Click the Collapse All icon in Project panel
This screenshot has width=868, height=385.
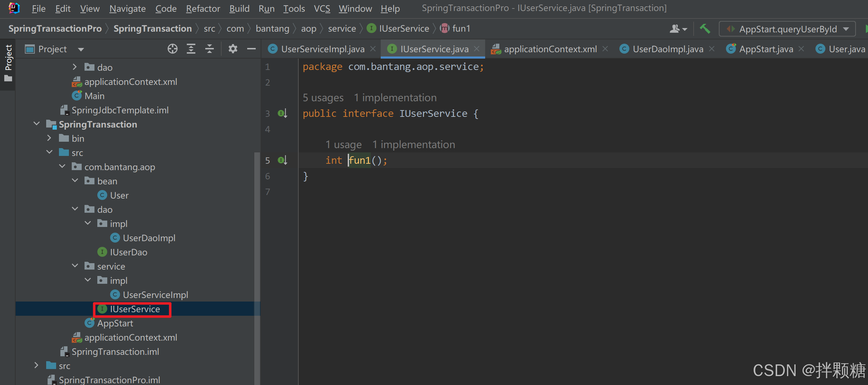[210, 49]
